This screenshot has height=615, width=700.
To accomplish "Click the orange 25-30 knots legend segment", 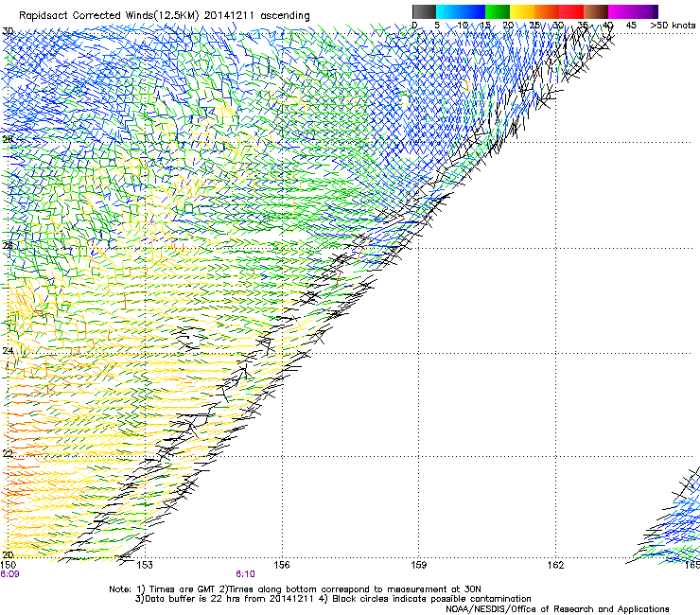I will (x=547, y=11).
